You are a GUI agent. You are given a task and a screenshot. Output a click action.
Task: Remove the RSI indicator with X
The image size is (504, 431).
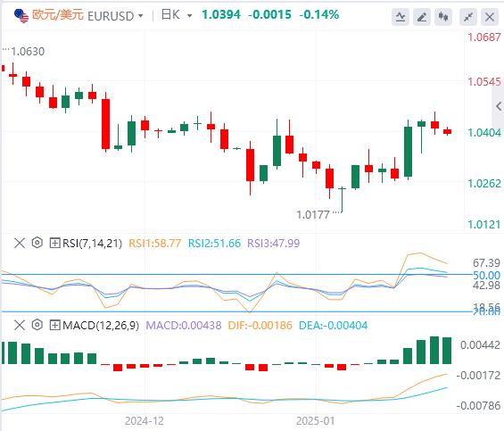(20, 243)
